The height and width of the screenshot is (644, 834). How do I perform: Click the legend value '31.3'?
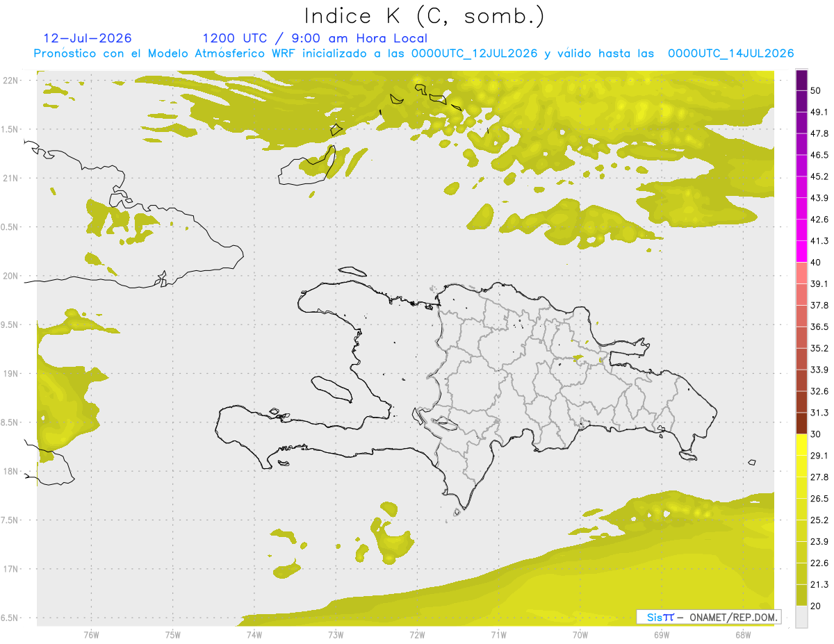[x=819, y=413]
